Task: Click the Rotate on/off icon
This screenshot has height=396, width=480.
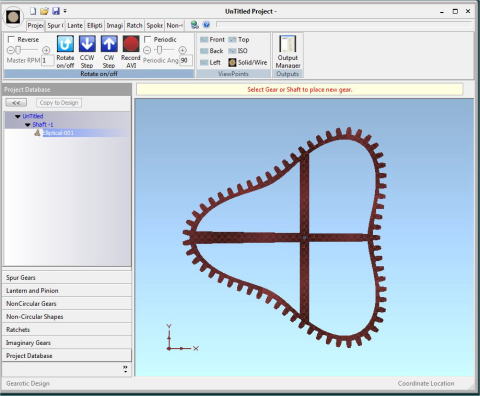Action: (65, 44)
